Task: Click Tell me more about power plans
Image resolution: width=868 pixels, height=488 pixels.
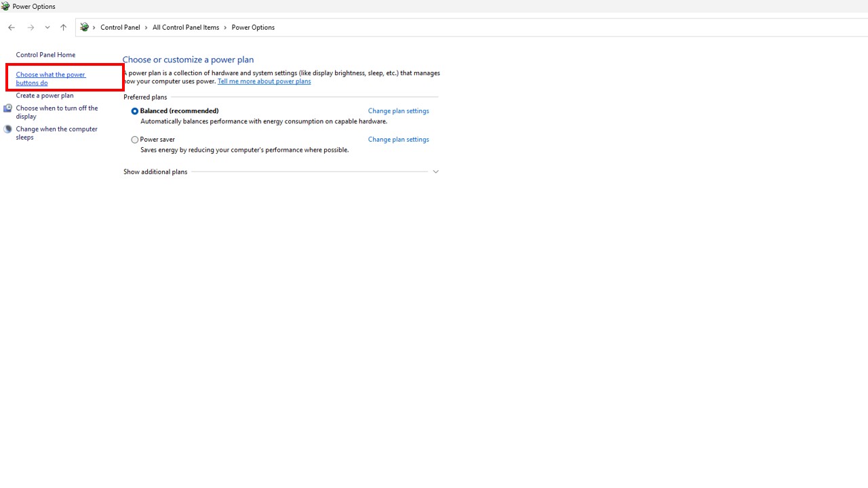Action: click(264, 81)
